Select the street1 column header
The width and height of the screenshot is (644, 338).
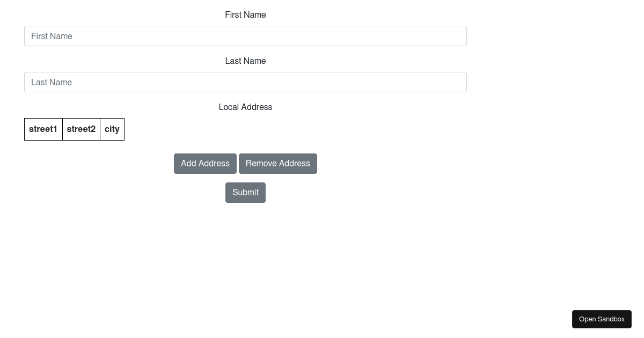pyautogui.click(x=43, y=129)
